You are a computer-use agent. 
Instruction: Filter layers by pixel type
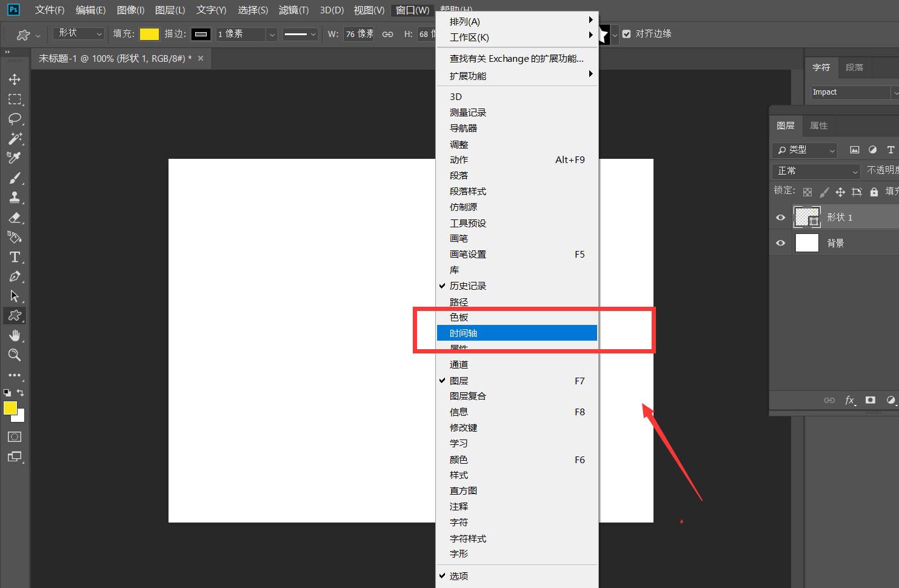pyautogui.click(x=855, y=150)
